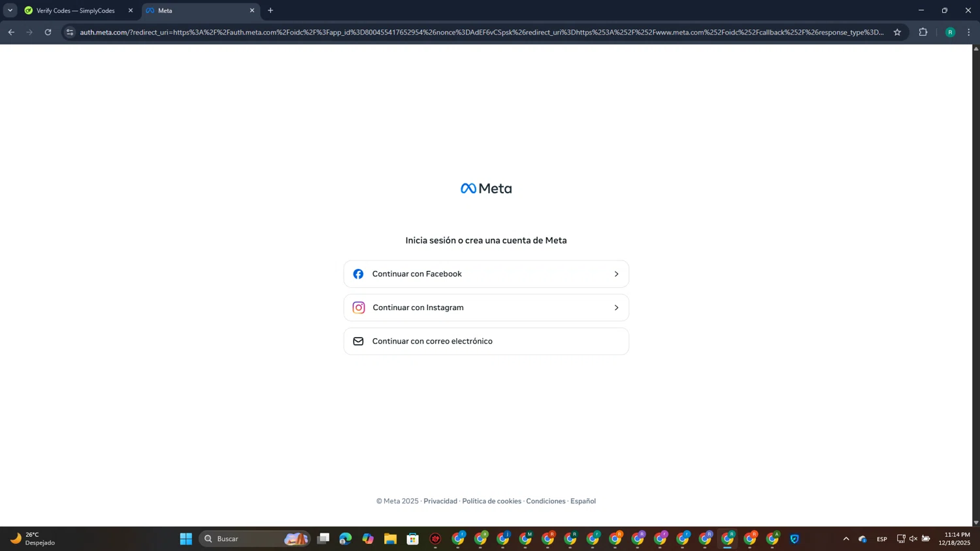Viewport: 980px width, 551px height.
Task: Close the SimplyCodes tab
Action: pos(130,10)
